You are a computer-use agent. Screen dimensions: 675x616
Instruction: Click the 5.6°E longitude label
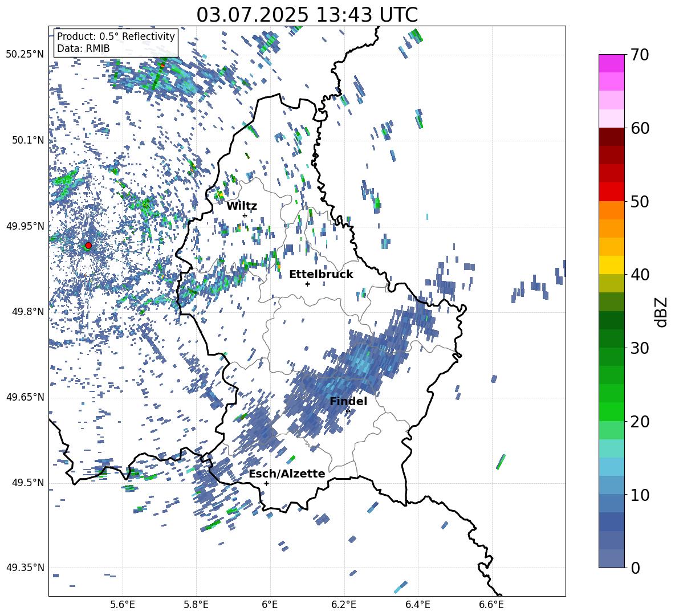point(122,605)
